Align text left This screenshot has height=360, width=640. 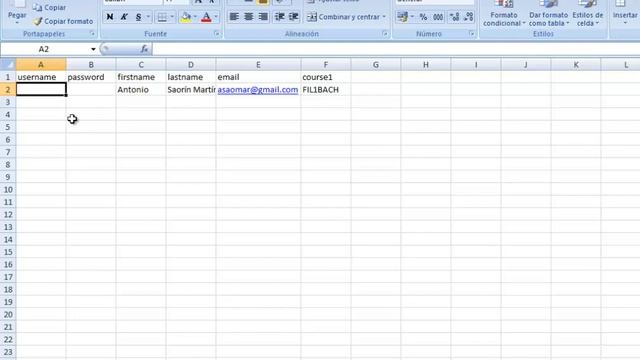pos(234,17)
